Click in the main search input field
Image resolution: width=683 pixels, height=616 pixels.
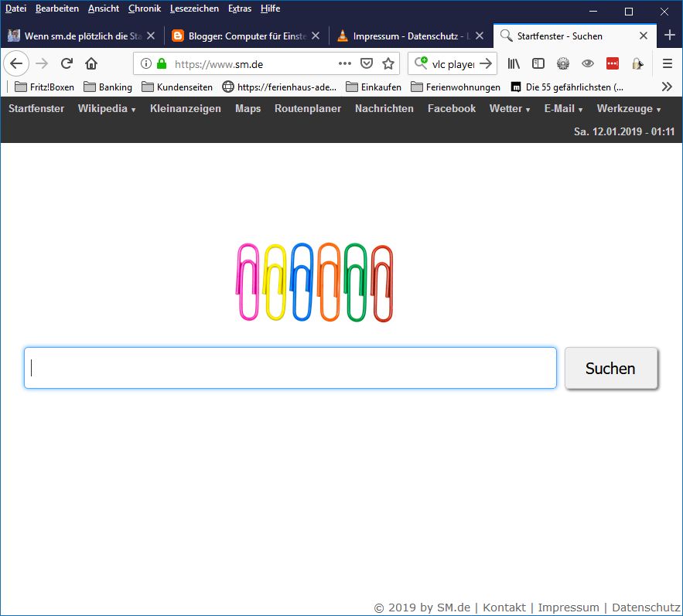(x=290, y=368)
